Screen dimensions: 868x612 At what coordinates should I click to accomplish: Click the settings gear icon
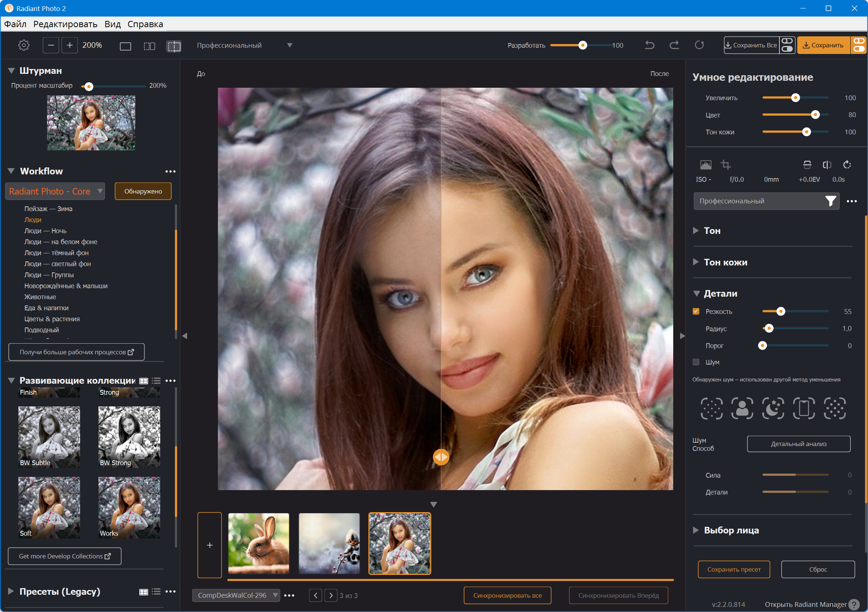(24, 45)
